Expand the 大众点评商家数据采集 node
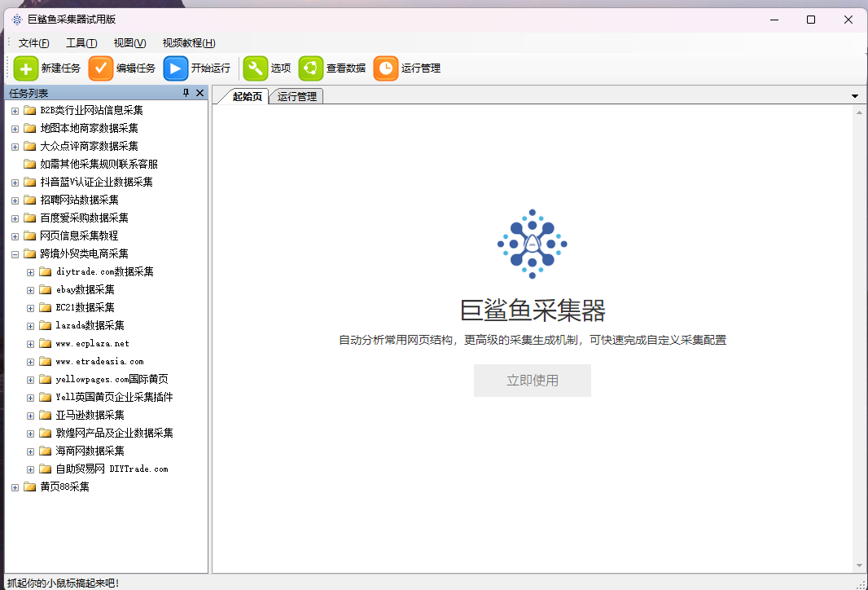 [15, 147]
